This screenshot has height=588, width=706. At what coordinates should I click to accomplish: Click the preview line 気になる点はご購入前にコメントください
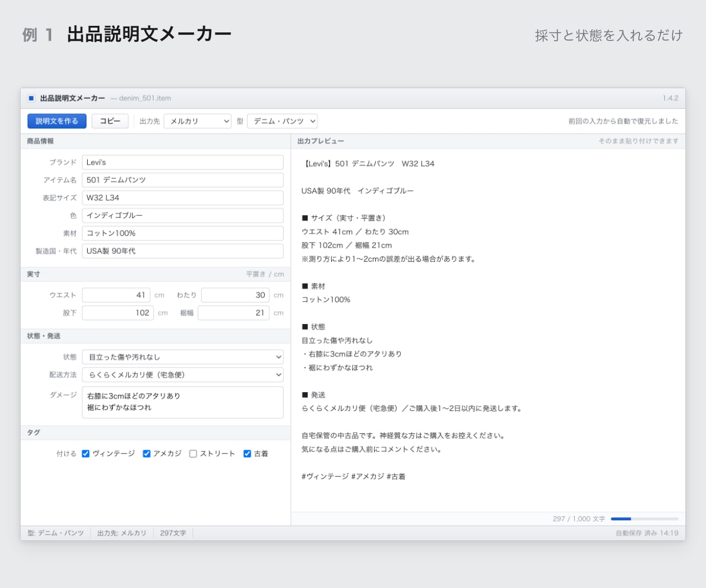(371, 449)
